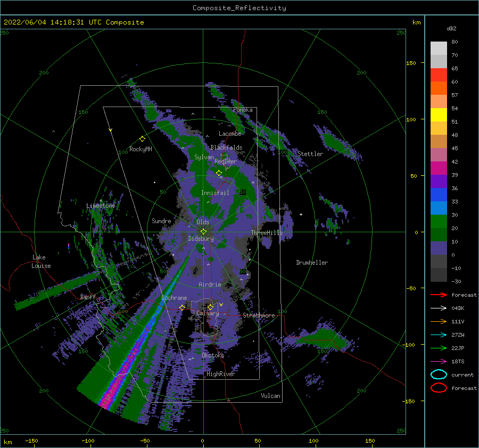Pick the magenta 39–42 dBZ color swatch
The image size is (479, 448).
tap(439, 168)
